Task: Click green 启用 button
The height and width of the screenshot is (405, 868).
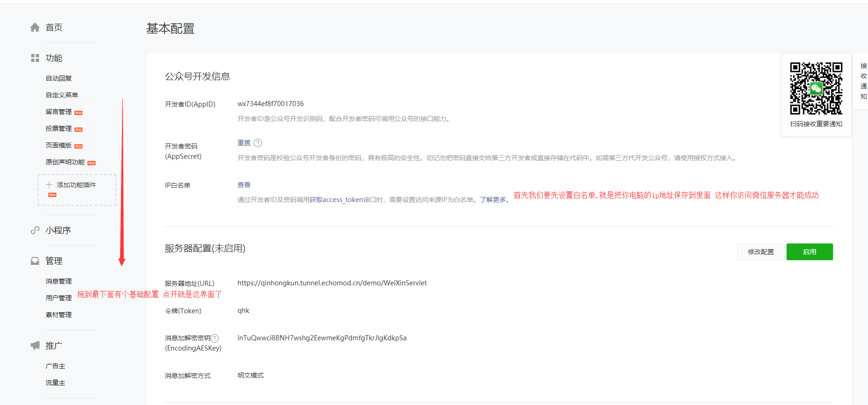Action: pos(810,252)
